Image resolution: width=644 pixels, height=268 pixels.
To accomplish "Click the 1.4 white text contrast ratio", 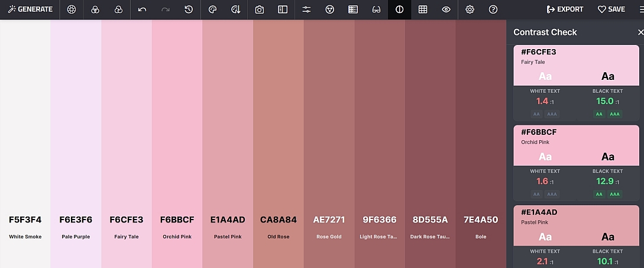I will [x=542, y=101].
